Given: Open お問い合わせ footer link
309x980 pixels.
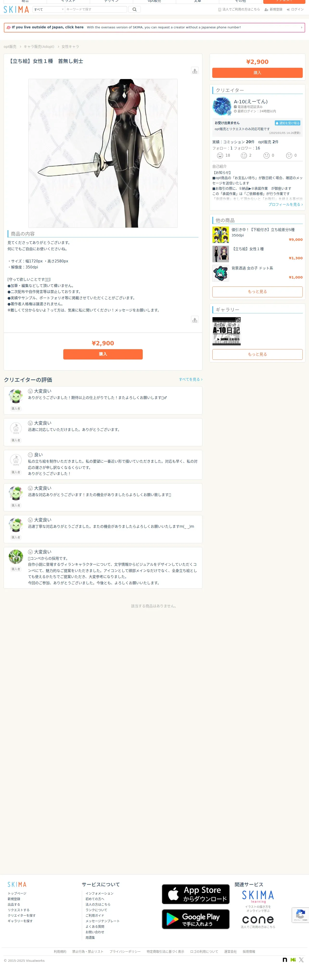Looking at the screenshot, I should pyautogui.click(x=95, y=932).
